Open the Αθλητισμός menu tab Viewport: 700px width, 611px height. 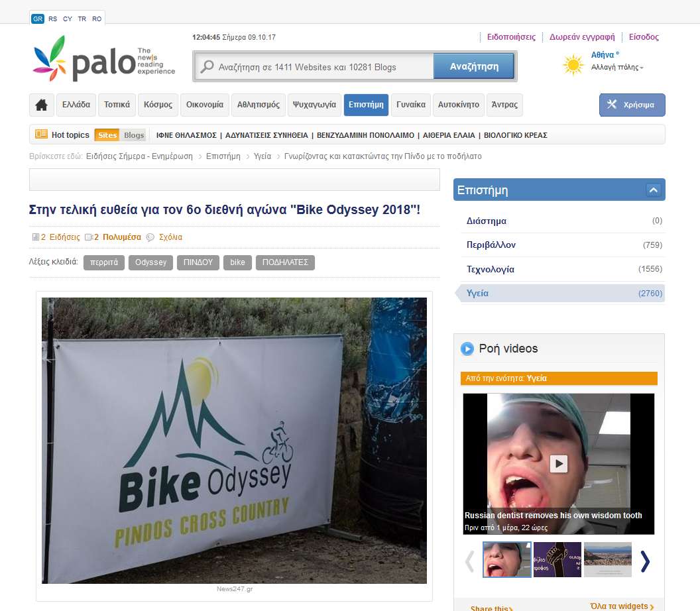[259, 105]
